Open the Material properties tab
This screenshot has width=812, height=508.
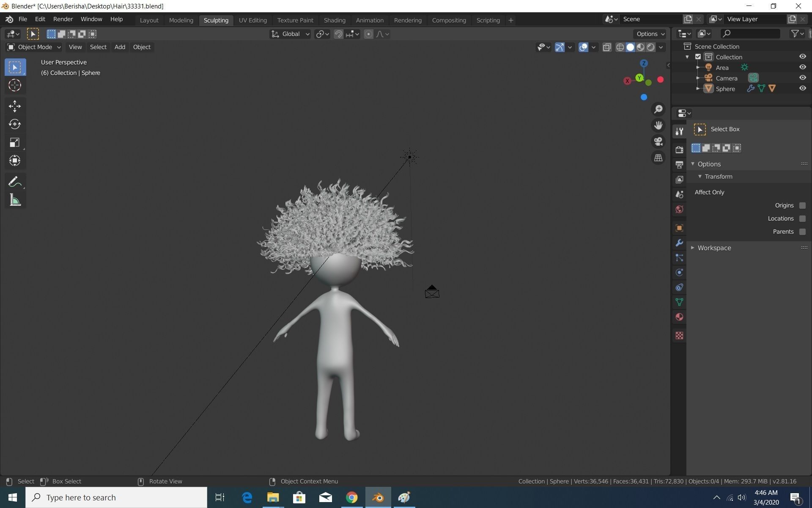pos(679,317)
